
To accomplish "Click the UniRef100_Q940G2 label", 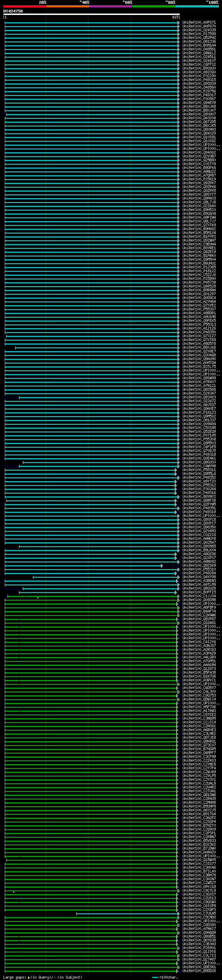I will click(x=199, y=153).
